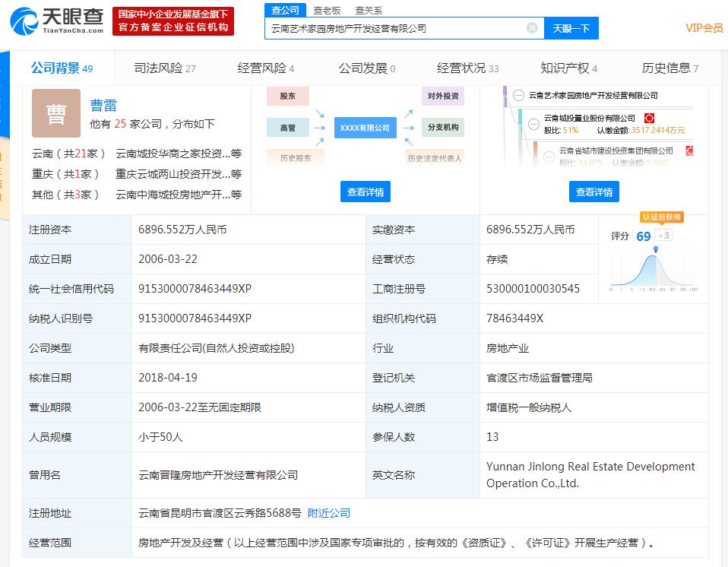Screen dimensions: 728x567
Task: Click the 云南城投置业股份有限公司 shareholder name
Action: click(590, 119)
